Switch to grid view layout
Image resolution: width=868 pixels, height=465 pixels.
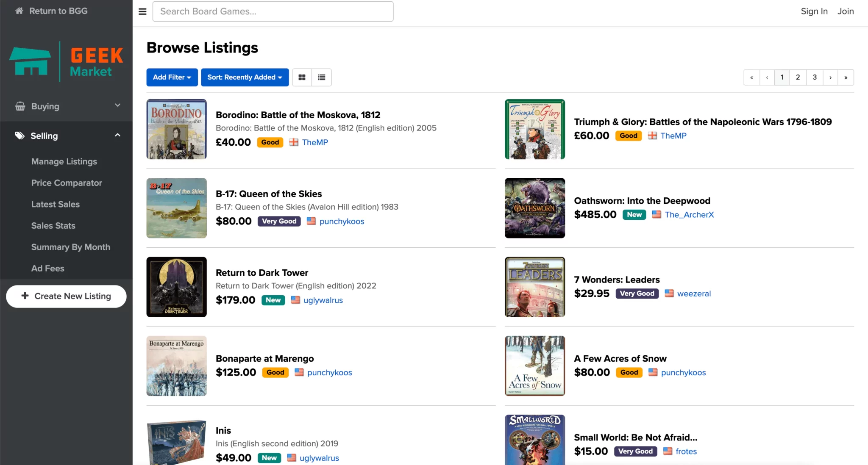point(302,77)
